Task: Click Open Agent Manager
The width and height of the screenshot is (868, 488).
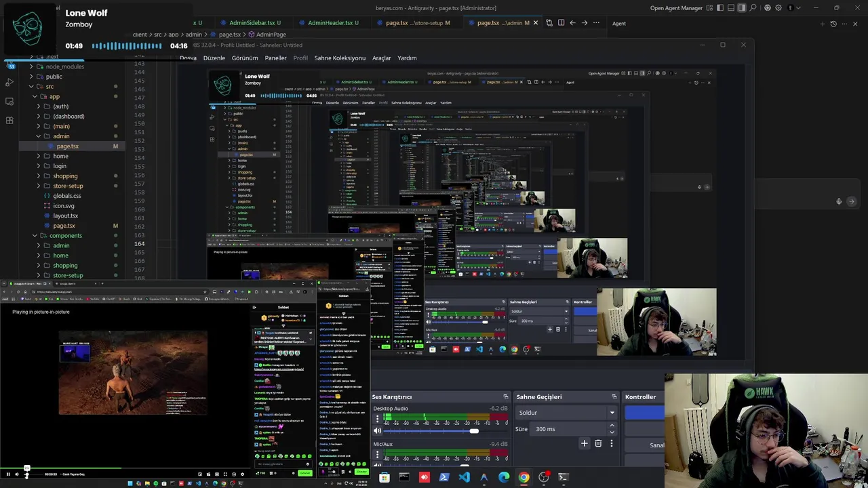Action: point(676,8)
